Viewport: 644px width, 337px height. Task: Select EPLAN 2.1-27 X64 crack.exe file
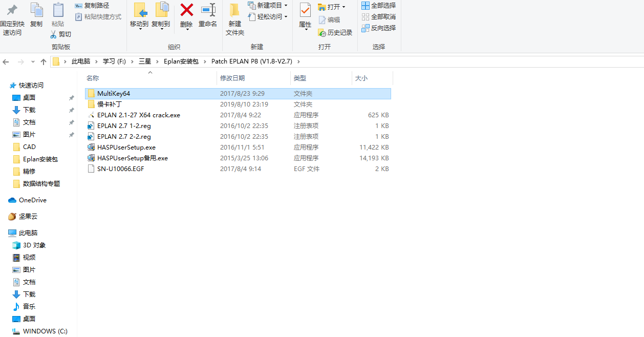pos(238,115)
